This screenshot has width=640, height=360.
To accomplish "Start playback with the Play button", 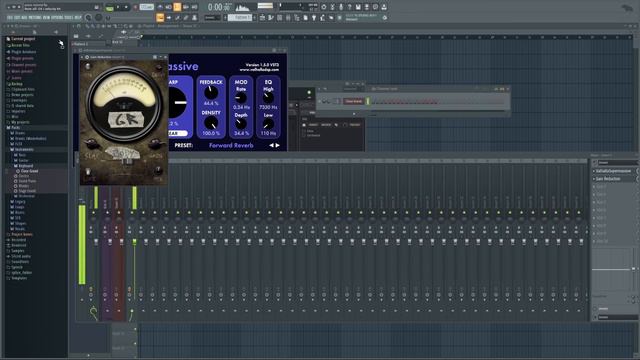I will click(118, 7).
